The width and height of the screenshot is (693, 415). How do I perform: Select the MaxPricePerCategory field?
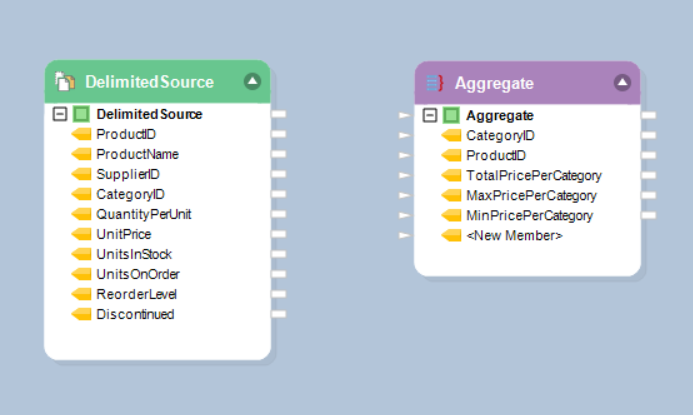(531, 196)
